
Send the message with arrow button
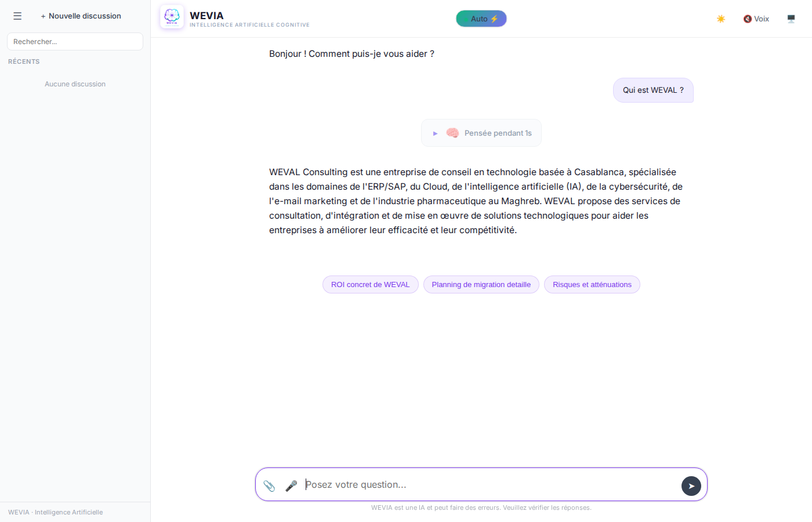pyautogui.click(x=691, y=486)
